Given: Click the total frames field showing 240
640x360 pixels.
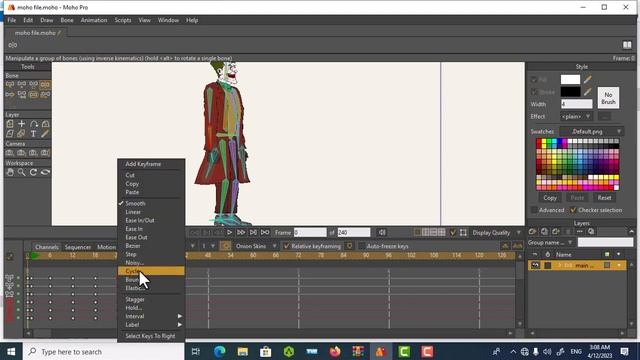Looking at the screenshot, I should click(353, 233).
